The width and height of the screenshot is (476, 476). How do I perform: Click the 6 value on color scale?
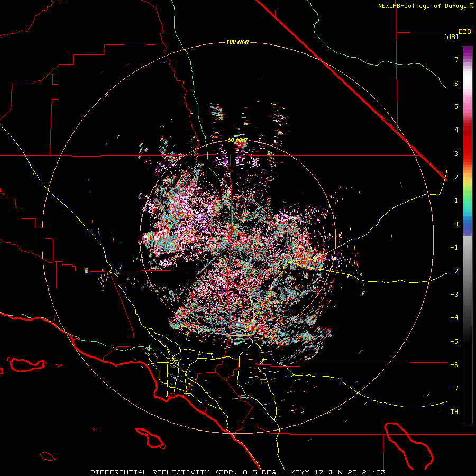pos(456,83)
